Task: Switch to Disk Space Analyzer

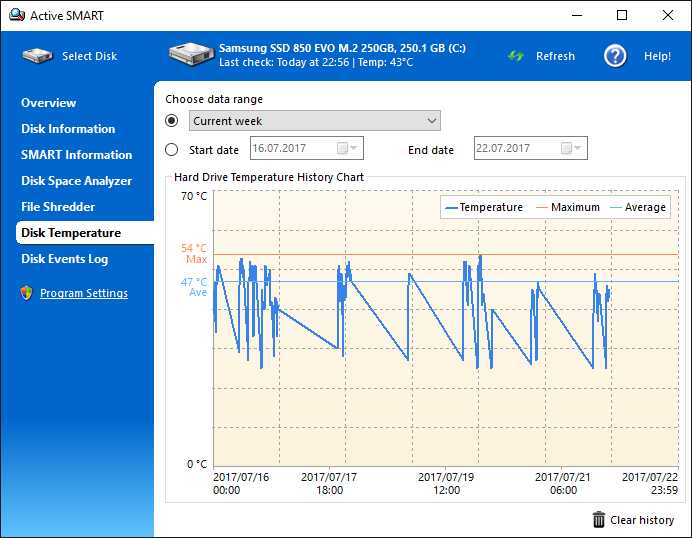Action: tap(76, 181)
